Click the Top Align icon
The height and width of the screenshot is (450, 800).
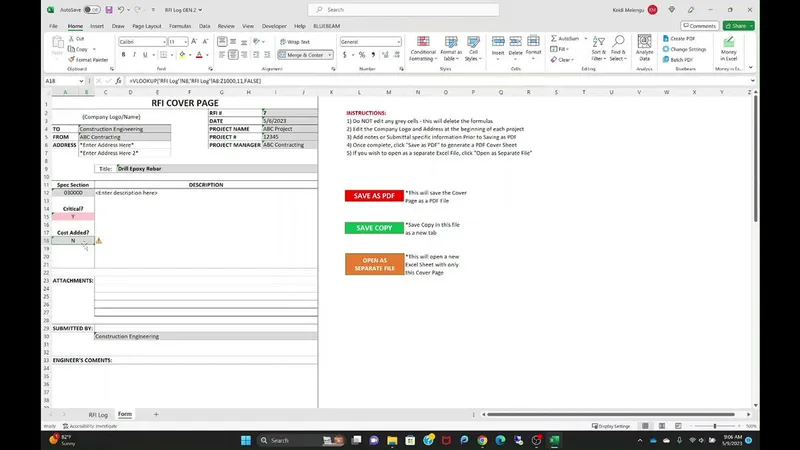[x=222, y=42]
